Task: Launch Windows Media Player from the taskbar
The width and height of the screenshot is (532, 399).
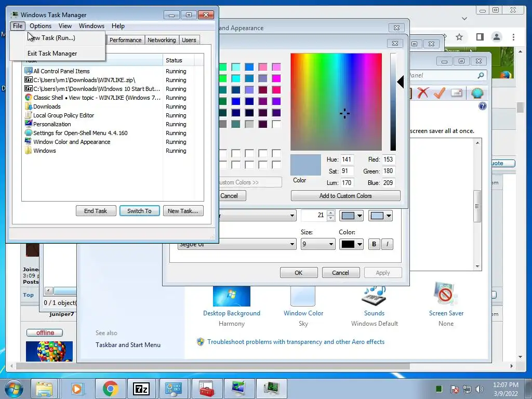Action: coord(77,389)
